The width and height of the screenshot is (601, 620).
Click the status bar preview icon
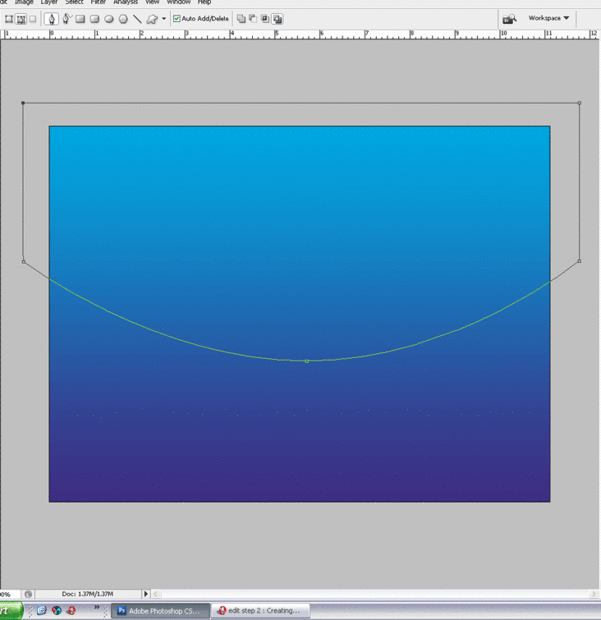pyautogui.click(x=28, y=594)
